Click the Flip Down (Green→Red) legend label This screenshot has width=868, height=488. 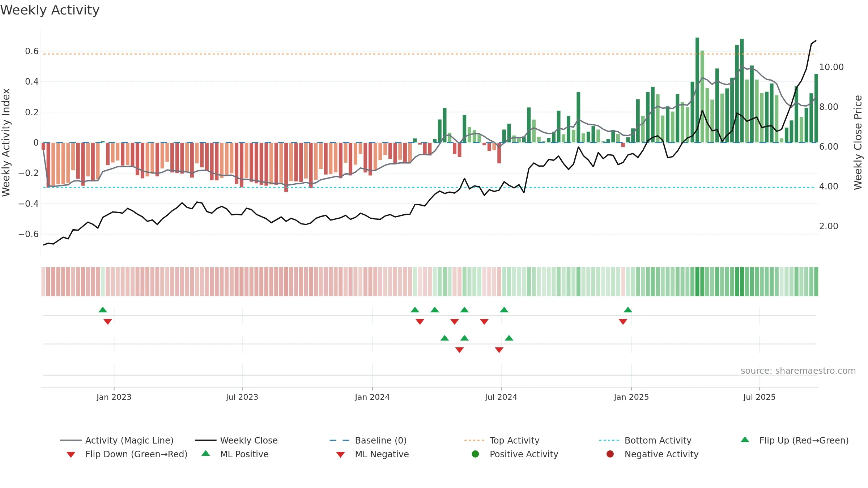pos(136,454)
